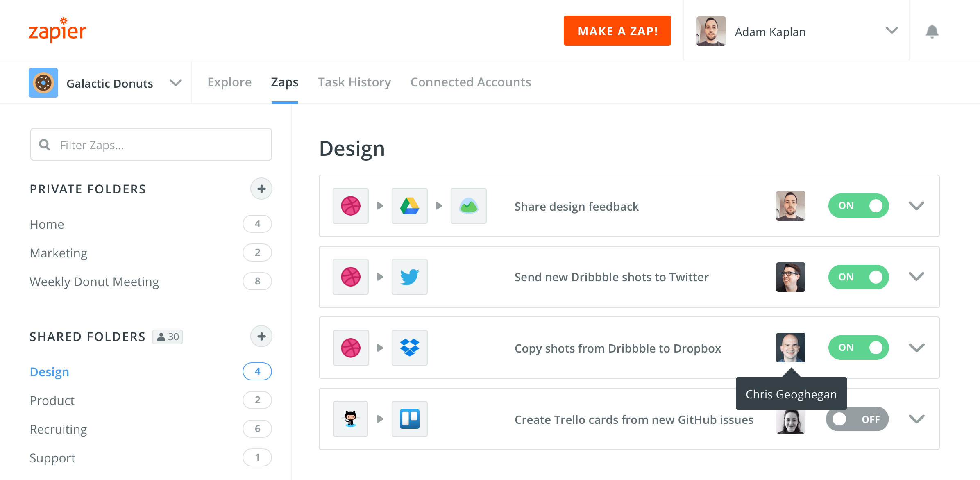
Task: Go to the Explore tab
Action: (229, 82)
